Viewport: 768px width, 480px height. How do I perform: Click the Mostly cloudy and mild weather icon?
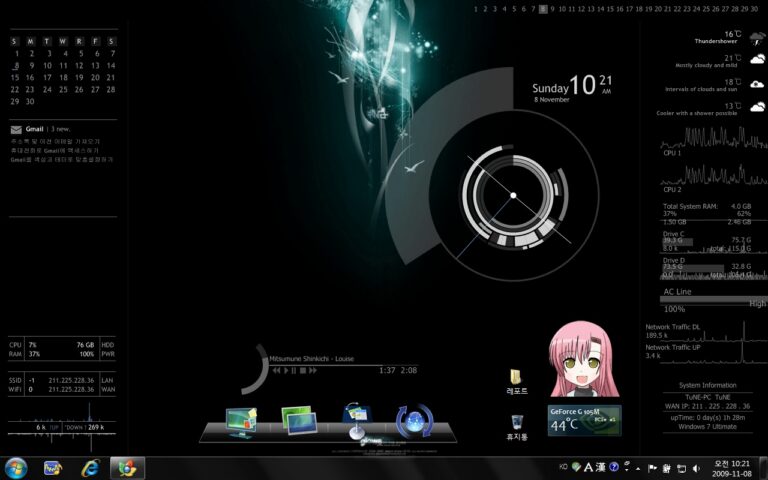pyautogui.click(x=757, y=60)
